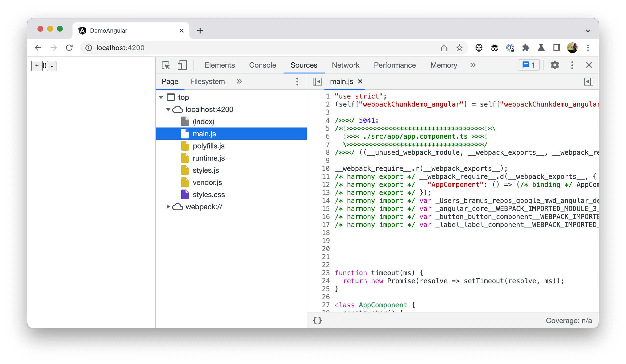Select the Sources panel tab

click(303, 65)
